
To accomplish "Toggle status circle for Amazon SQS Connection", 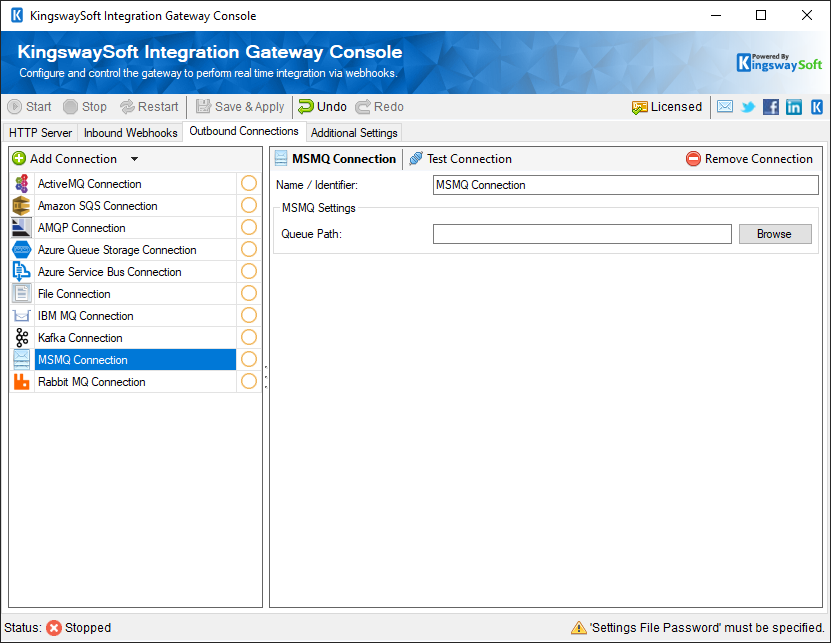I will (x=249, y=205).
